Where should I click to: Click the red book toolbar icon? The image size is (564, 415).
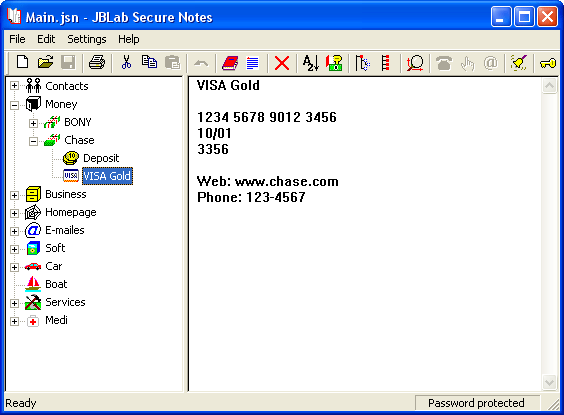[230, 63]
